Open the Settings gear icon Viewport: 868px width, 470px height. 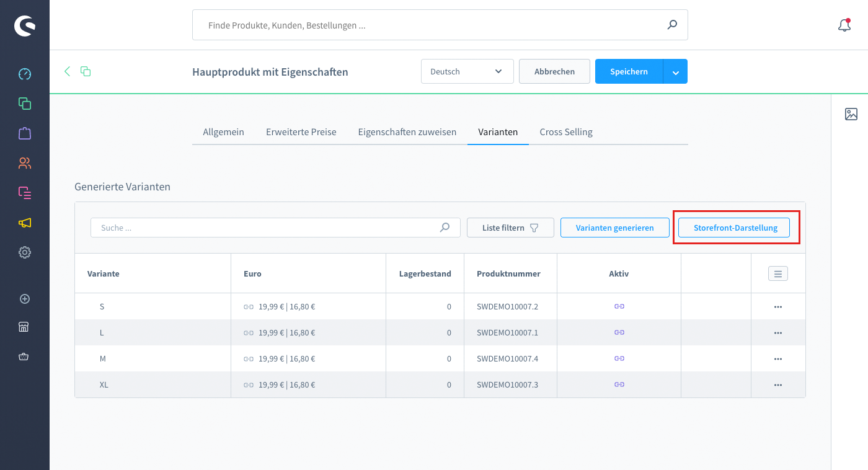tap(25, 252)
